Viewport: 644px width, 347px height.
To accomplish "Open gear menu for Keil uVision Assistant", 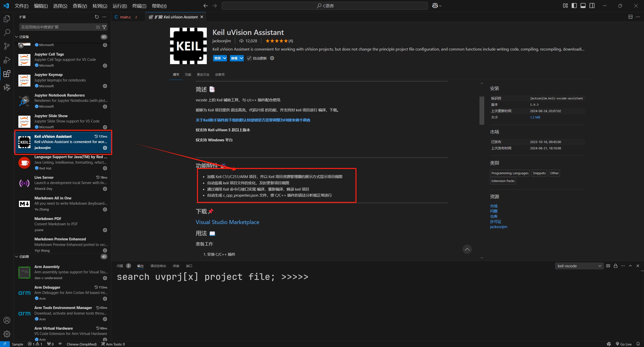I will click(x=105, y=148).
